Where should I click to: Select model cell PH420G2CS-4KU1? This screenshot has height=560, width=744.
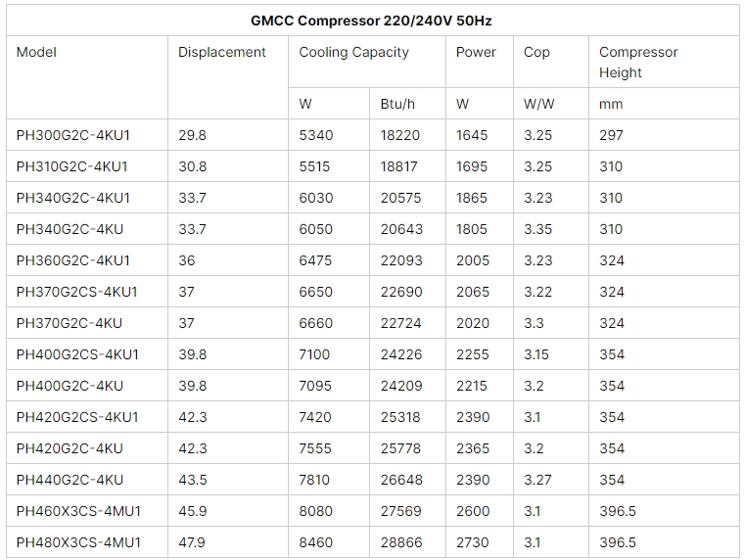click(x=77, y=417)
